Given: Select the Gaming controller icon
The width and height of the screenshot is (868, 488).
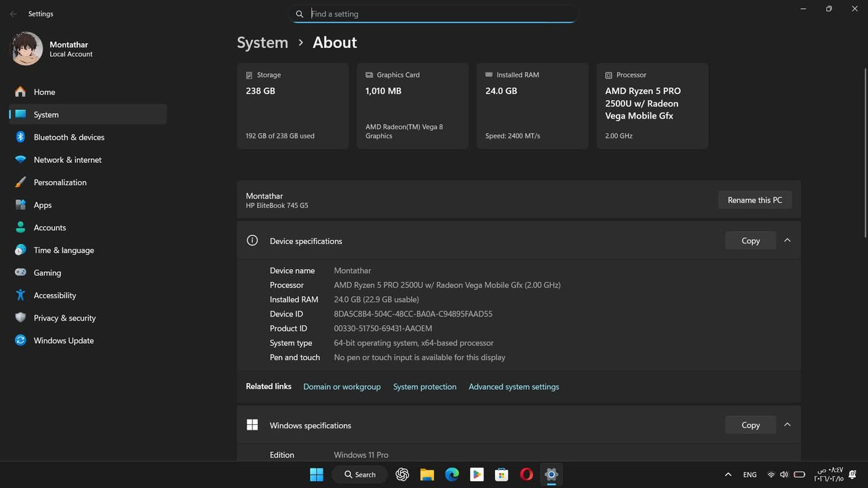Looking at the screenshot, I should pos(20,272).
